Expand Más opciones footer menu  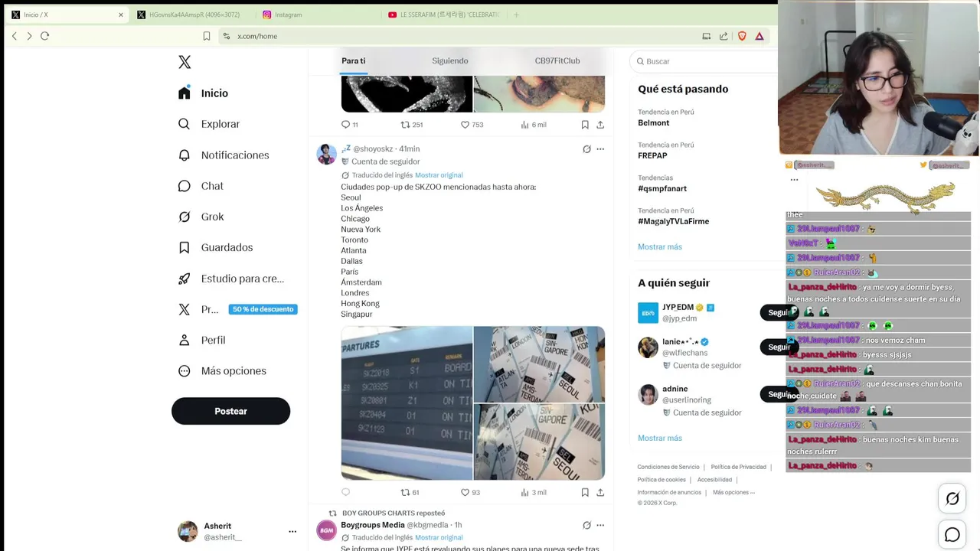733,492
